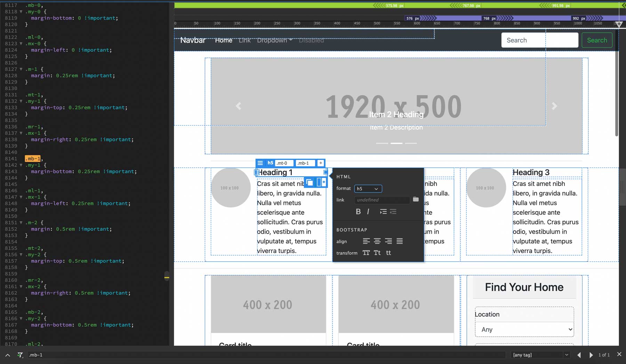Apply the capitalize Tt transform icon
This screenshot has width=626, height=364.
click(377, 253)
